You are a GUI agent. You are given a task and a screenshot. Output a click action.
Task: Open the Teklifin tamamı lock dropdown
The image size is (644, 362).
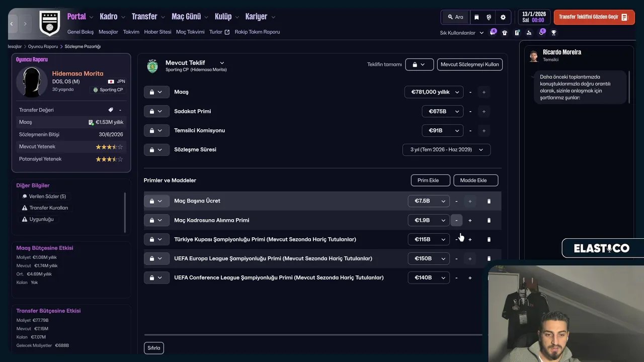(x=419, y=64)
